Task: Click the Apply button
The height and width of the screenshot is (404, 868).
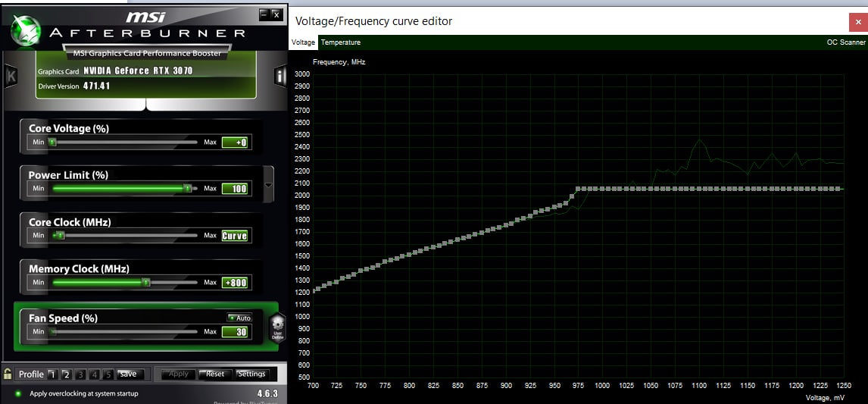Action: (x=178, y=374)
